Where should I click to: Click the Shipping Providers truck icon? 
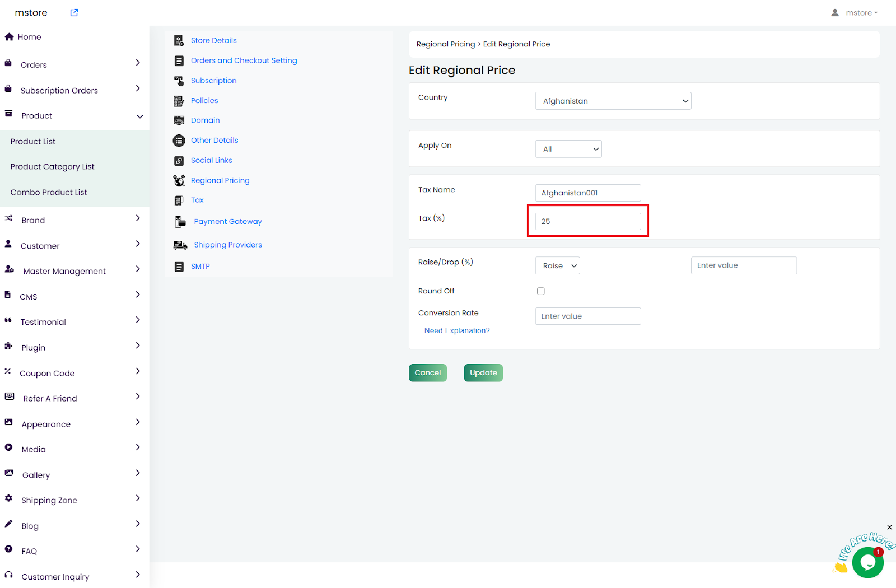tap(180, 245)
